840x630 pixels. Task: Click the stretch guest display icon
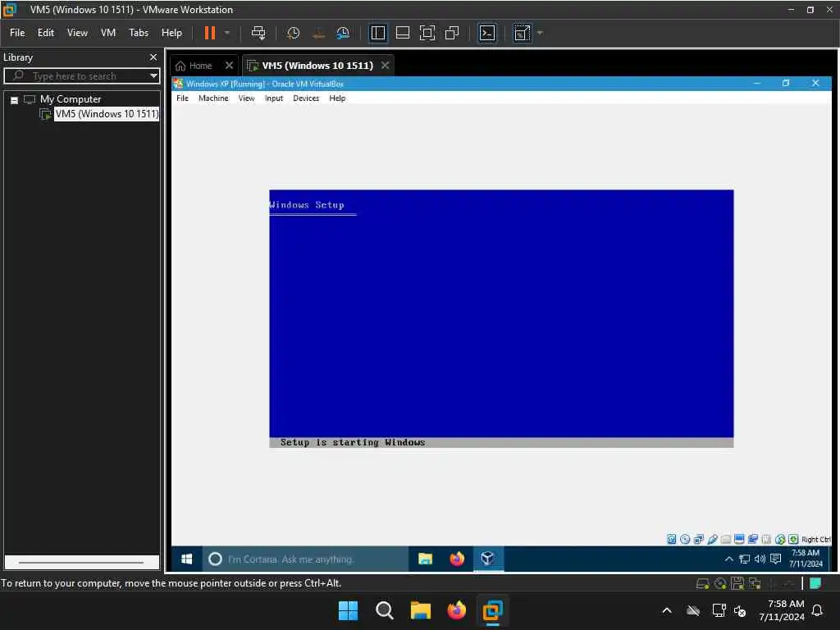point(522,33)
